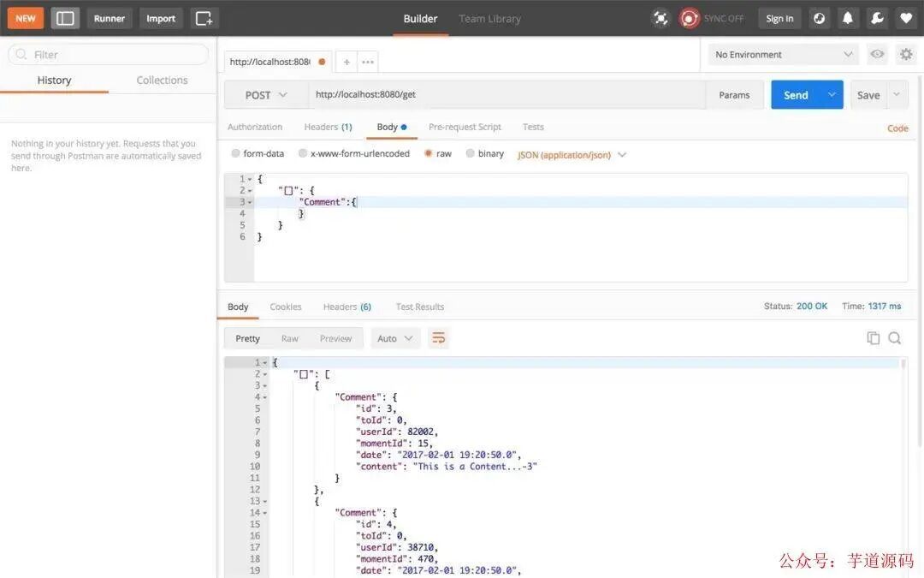924x578 pixels.
Task: Open the Params editor
Action: (x=734, y=95)
